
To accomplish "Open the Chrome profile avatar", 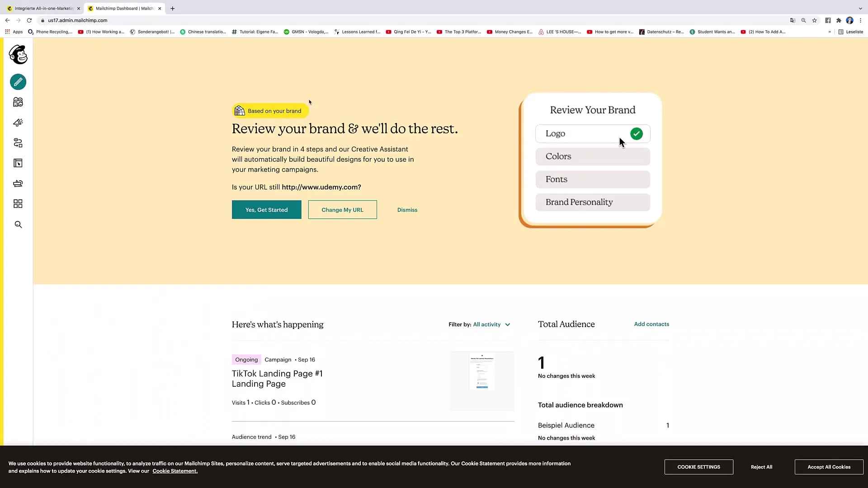I will coord(850,20).
